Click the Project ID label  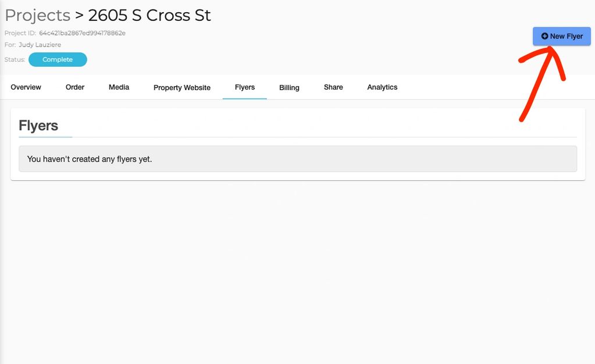point(20,33)
